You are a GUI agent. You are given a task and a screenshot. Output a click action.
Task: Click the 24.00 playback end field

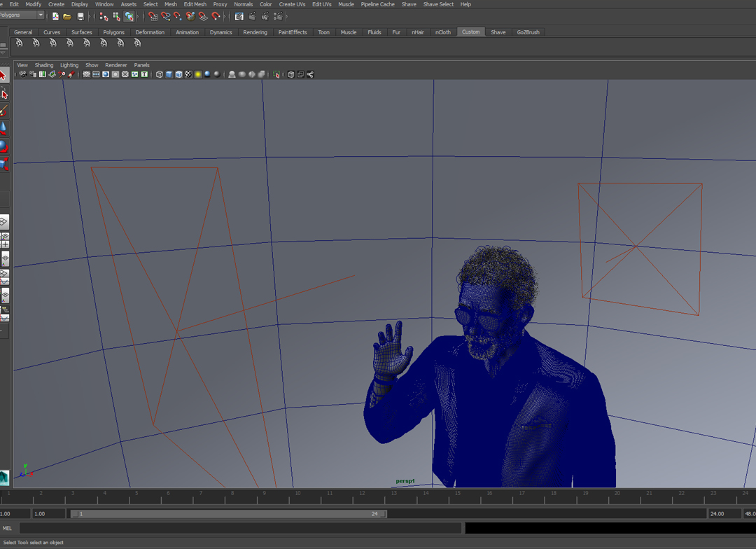pos(724,514)
